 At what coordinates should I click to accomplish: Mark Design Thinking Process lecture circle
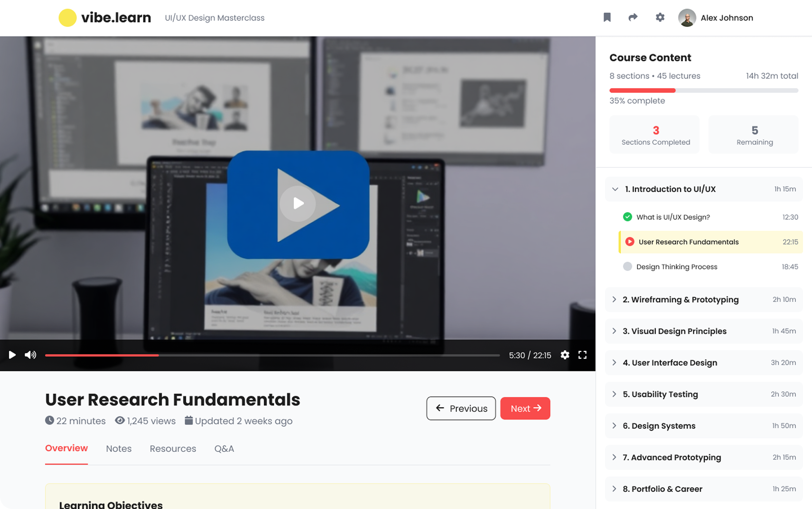coord(627,267)
